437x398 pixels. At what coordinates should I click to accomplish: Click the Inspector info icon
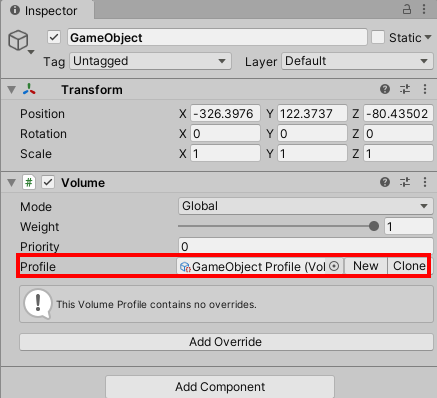click(15, 10)
